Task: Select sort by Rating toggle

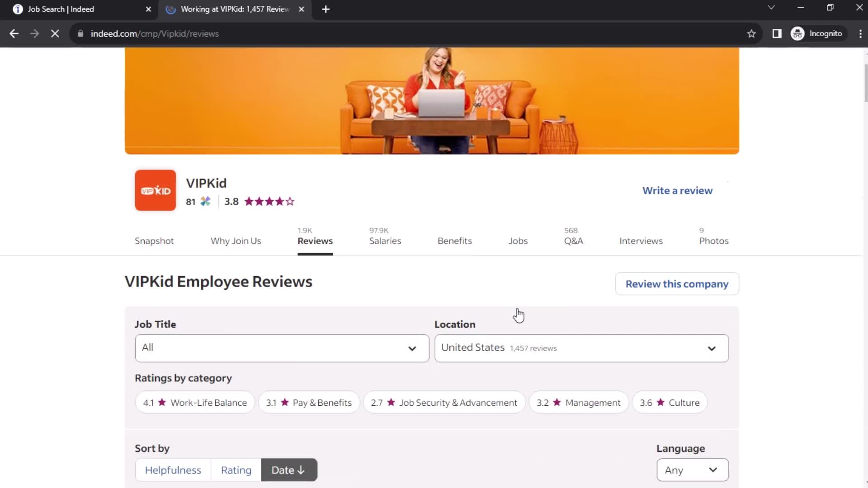Action: (236, 470)
